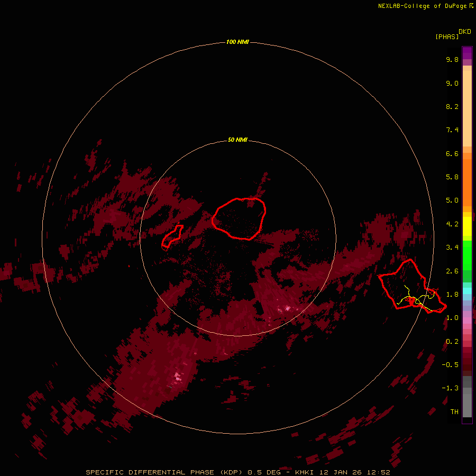The width and height of the screenshot is (476, 476).
Task: Click the 9.0 color scale value
Action: (452, 83)
